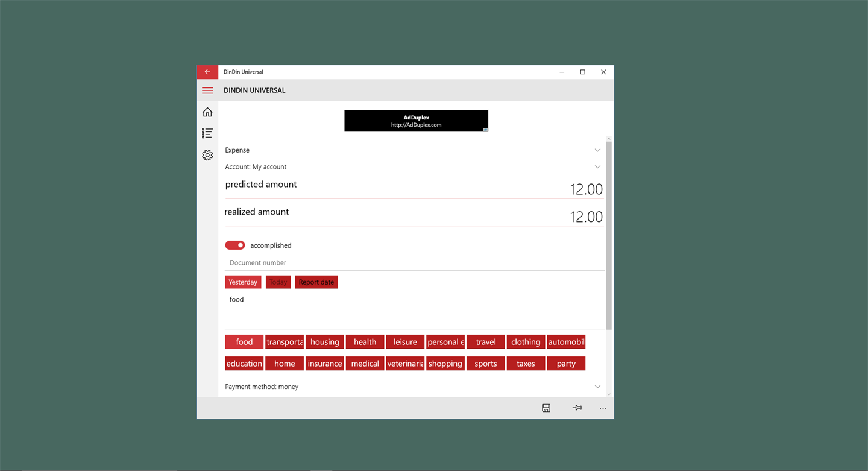This screenshot has width=868, height=471.
Task: Expand the Expense type dropdown
Action: click(414, 150)
